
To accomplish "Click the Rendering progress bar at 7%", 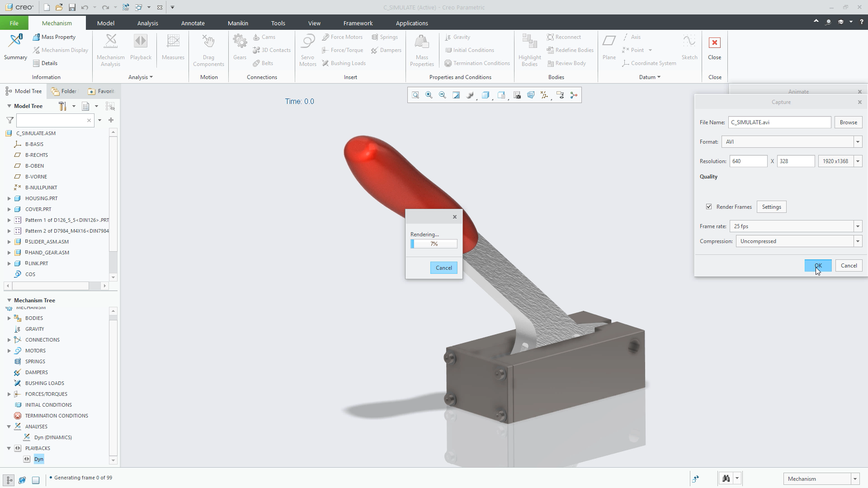I will pyautogui.click(x=434, y=244).
